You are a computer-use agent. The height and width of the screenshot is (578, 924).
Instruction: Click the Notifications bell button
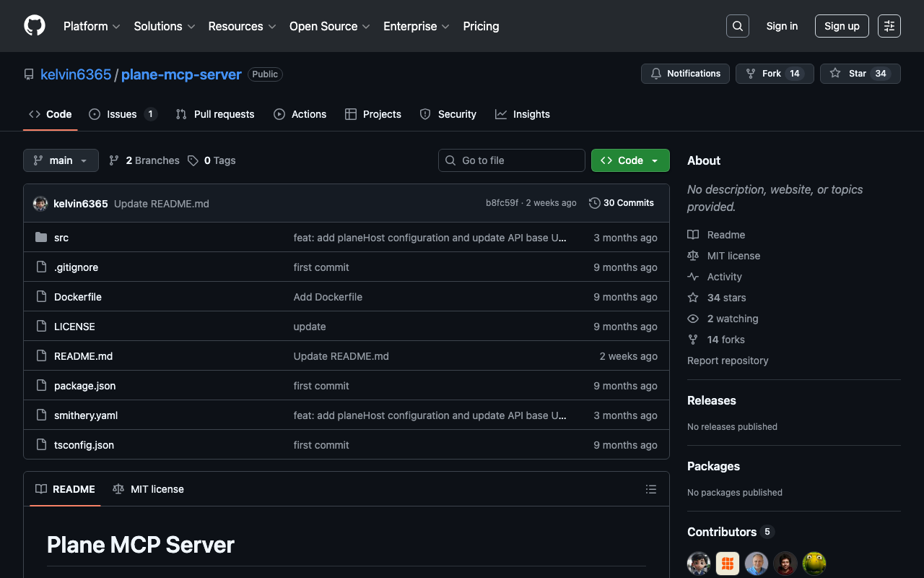[x=685, y=74]
